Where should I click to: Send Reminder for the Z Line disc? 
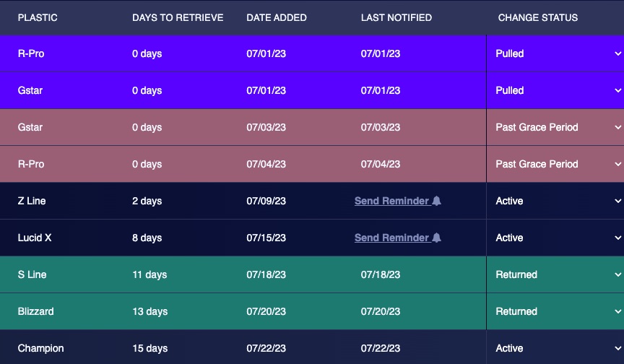[392, 201]
